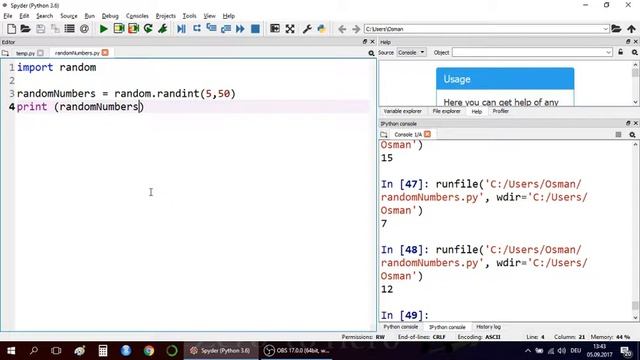The height and width of the screenshot is (360, 640).
Task: Switch to Profiler tab
Action: (x=500, y=111)
